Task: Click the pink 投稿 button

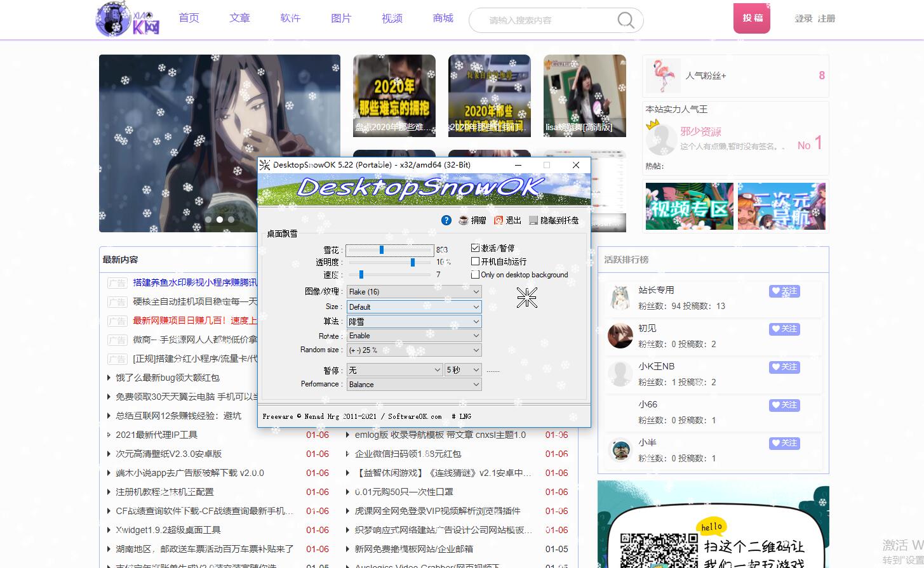Action: (753, 18)
